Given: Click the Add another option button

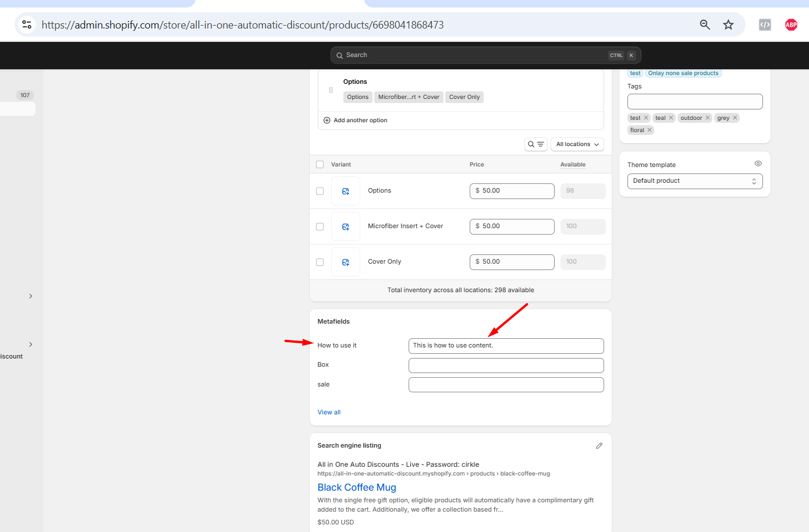Looking at the screenshot, I should pyautogui.click(x=355, y=120).
